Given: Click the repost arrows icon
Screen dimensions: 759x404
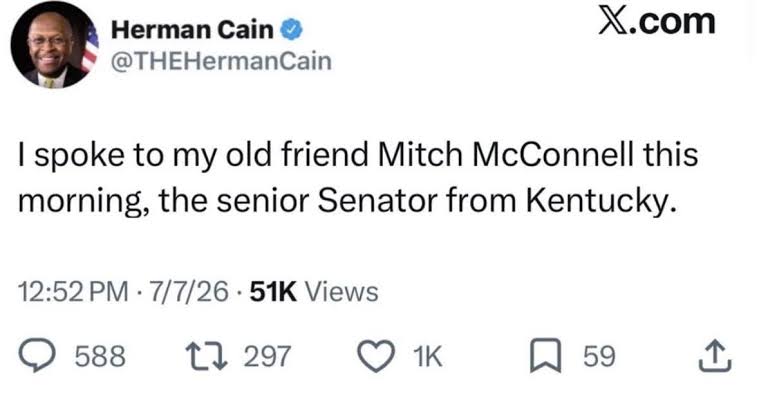Looking at the screenshot, I should [208, 356].
